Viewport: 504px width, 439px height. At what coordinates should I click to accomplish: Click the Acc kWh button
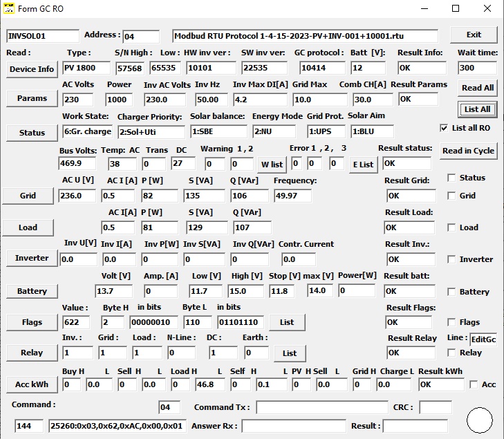pyautogui.click(x=32, y=384)
